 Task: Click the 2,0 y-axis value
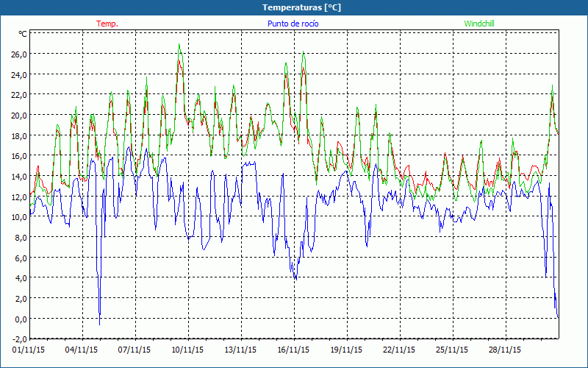point(21,299)
